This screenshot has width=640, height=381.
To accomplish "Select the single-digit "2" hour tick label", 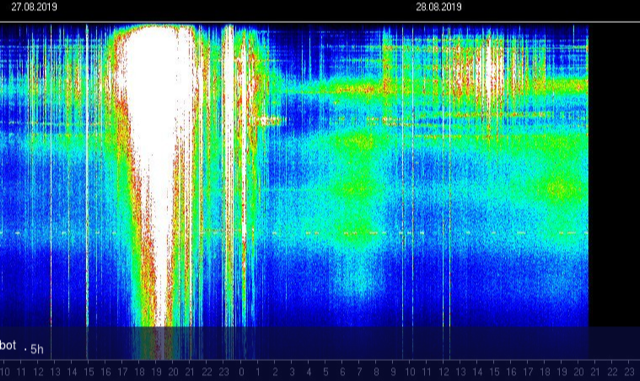I will point(275,372).
